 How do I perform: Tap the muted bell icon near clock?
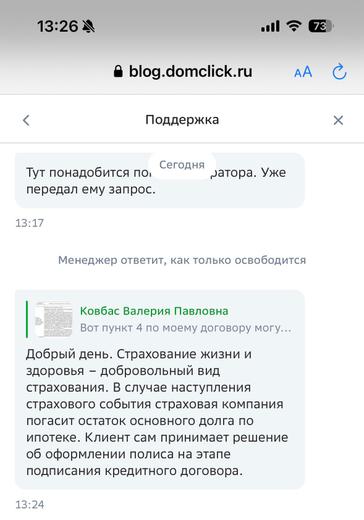tap(88, 26)
